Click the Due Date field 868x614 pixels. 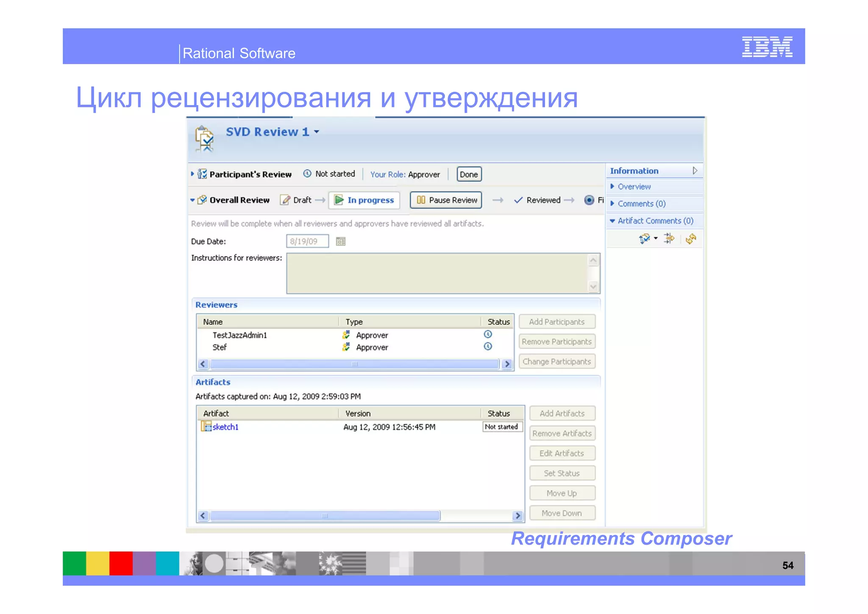pyautogui.click(x=307, y=241)
